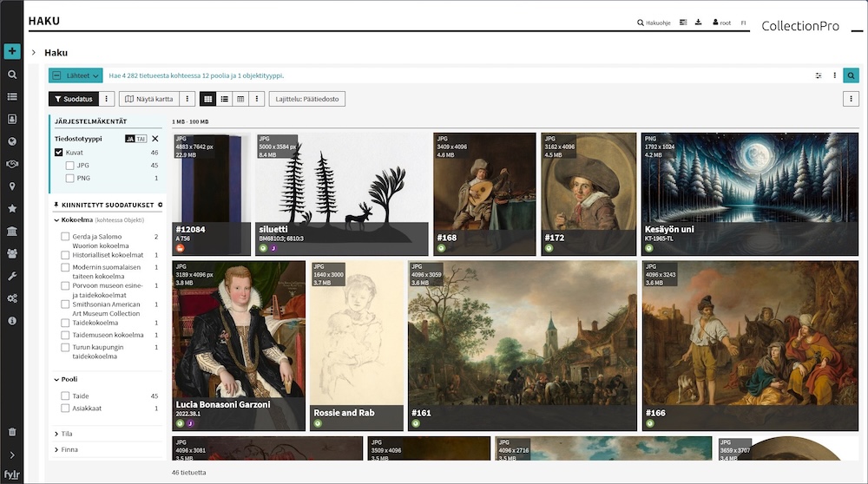Open the Lähteet sources dropdown
This screenshot has width=868, height=484.
[76, 75]
